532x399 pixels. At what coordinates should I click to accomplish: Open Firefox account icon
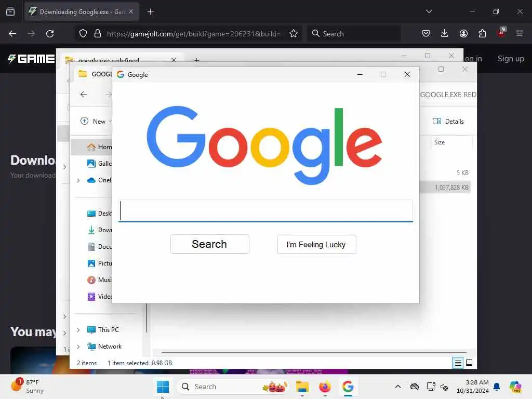click(x=463, y=34)
